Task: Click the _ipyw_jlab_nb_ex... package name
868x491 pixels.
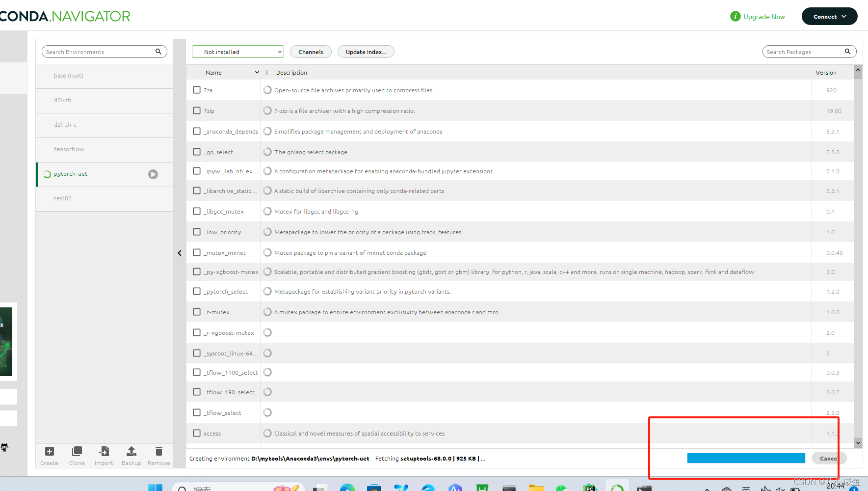Action: pos(231,171)
